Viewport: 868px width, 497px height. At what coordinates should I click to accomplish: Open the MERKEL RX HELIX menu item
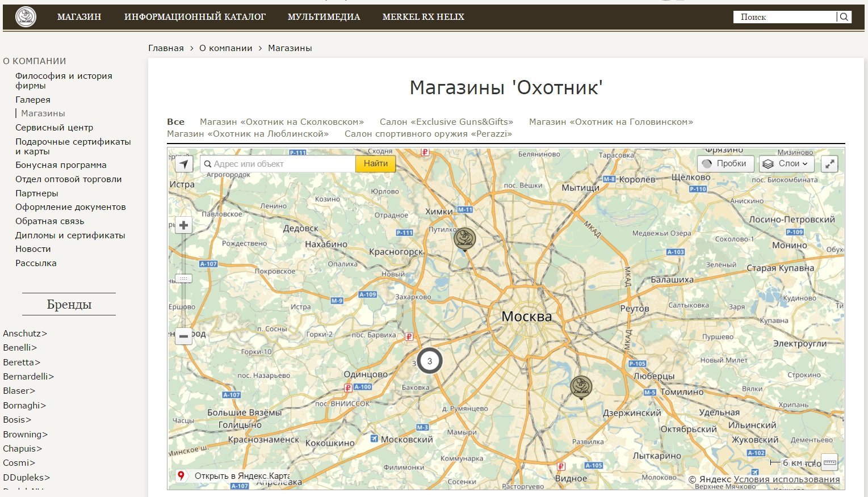[423, 17]
